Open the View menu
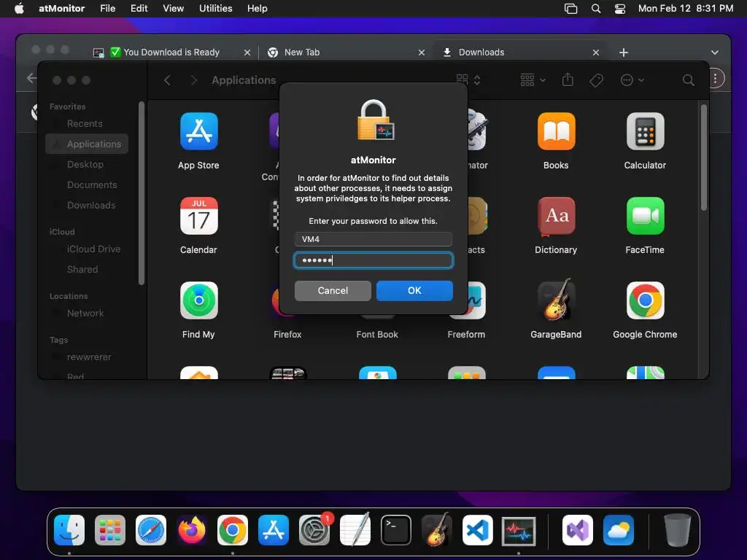747x560 pixels. (174, 9)
